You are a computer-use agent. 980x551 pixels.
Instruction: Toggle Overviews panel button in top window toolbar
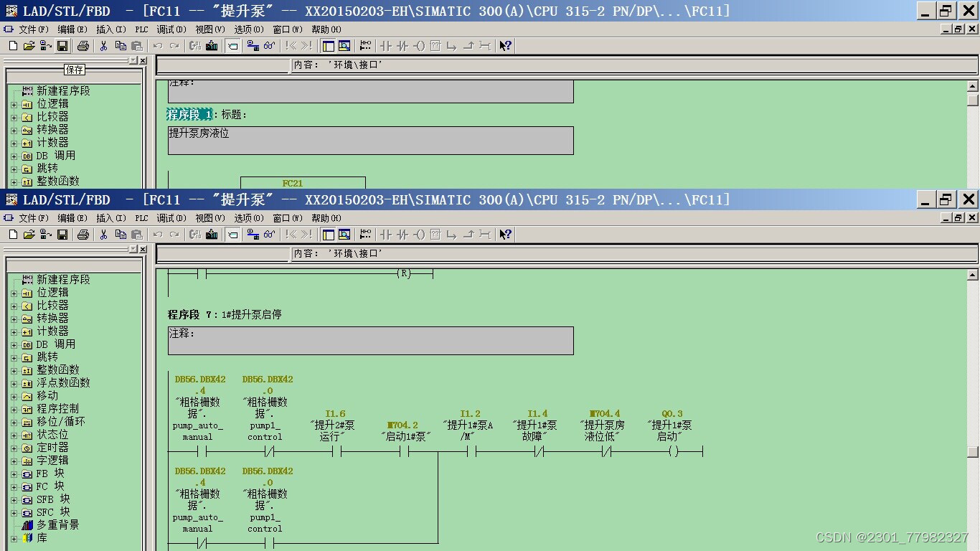pos(328,46)
